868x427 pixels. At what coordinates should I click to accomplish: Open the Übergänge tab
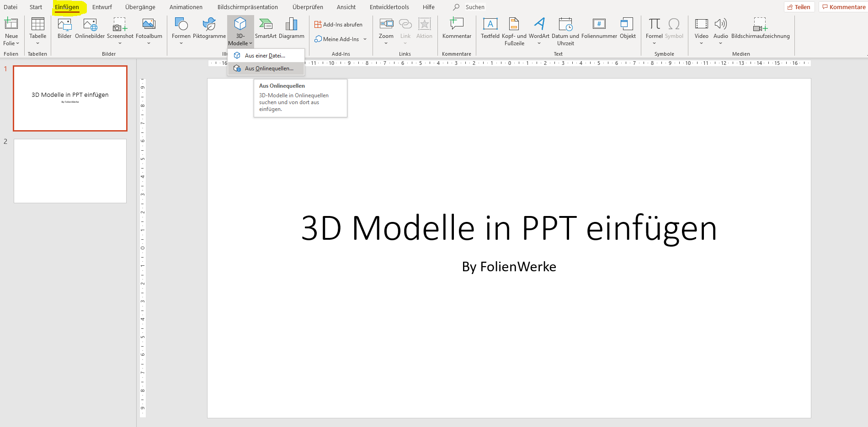pos(140,7)
